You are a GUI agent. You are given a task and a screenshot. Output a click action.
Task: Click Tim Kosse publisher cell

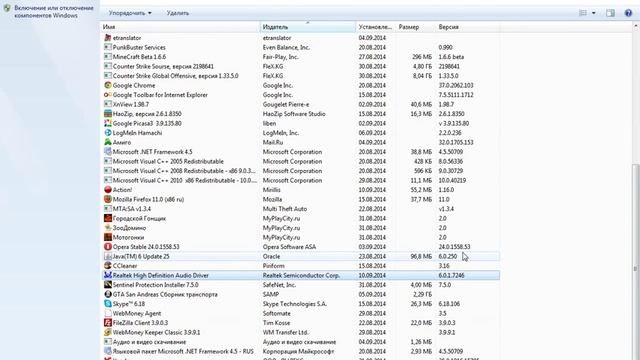276,322
